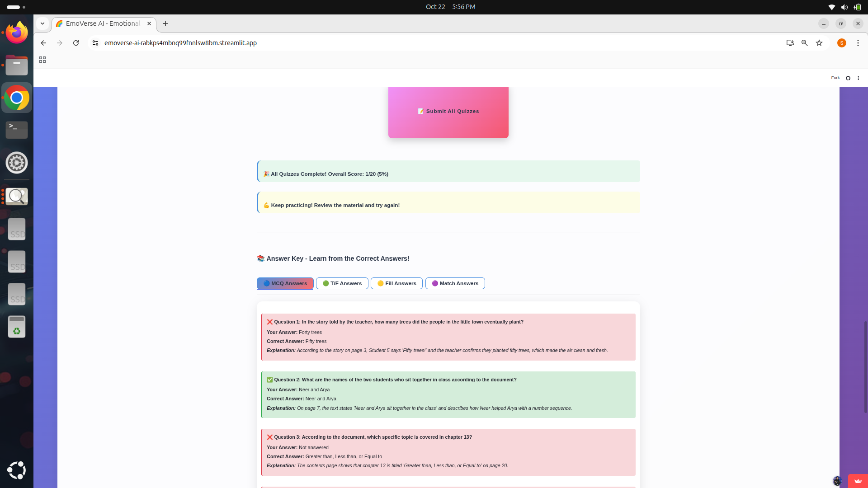
Task: Open the Chrome zoom magnifier icon
Action: coord(805,43)
